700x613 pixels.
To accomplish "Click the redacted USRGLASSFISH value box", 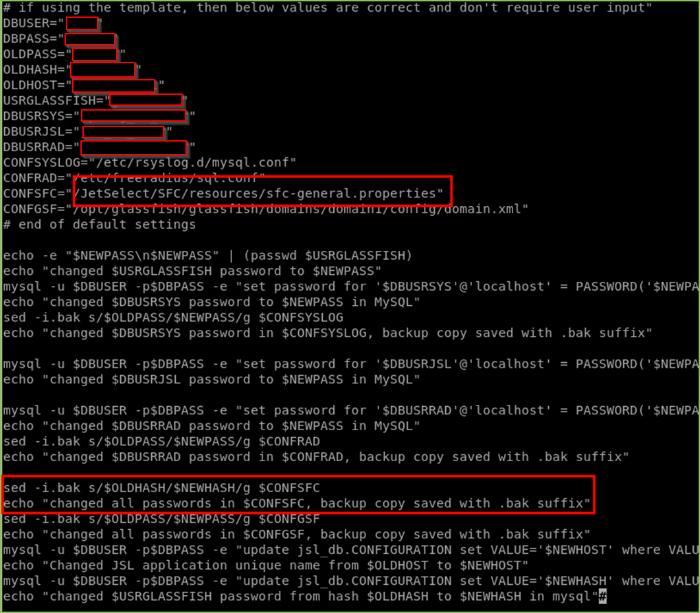I will 146,100.
